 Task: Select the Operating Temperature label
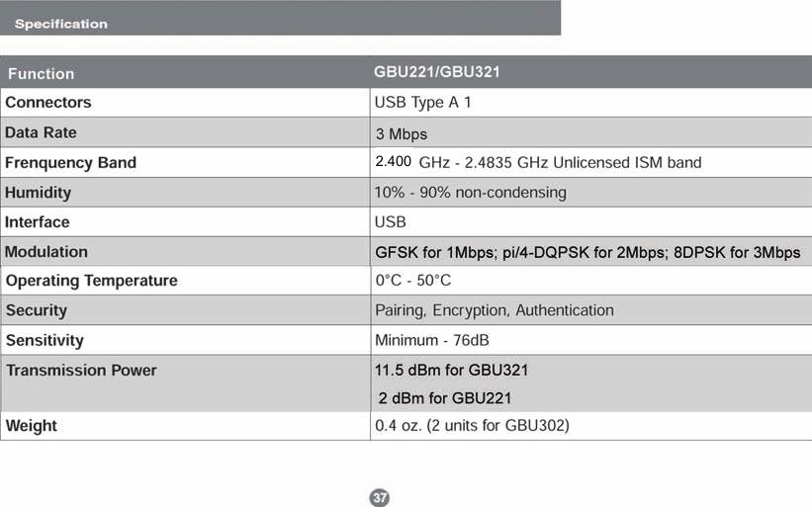point(92,281)
